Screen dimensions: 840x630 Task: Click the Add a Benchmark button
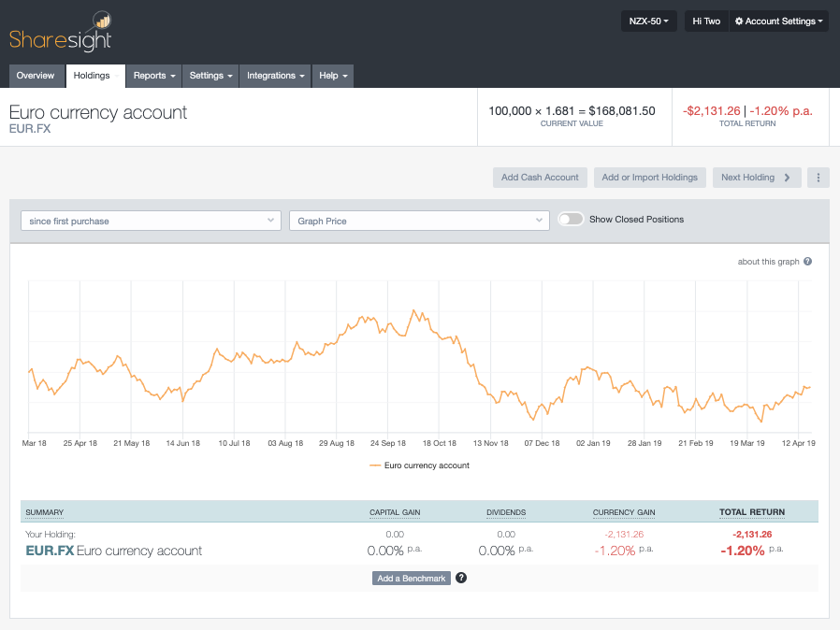coord(411,578)
